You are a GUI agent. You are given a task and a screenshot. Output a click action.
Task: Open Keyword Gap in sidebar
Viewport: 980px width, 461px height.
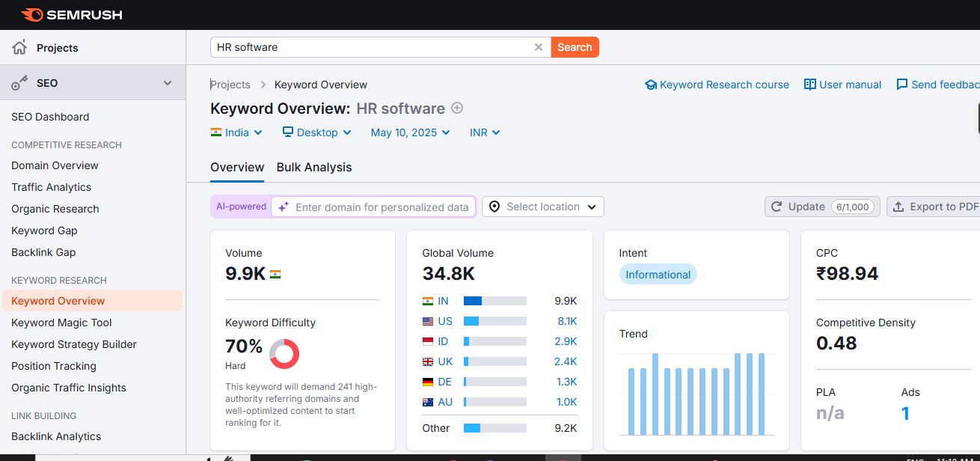(44, 230)
